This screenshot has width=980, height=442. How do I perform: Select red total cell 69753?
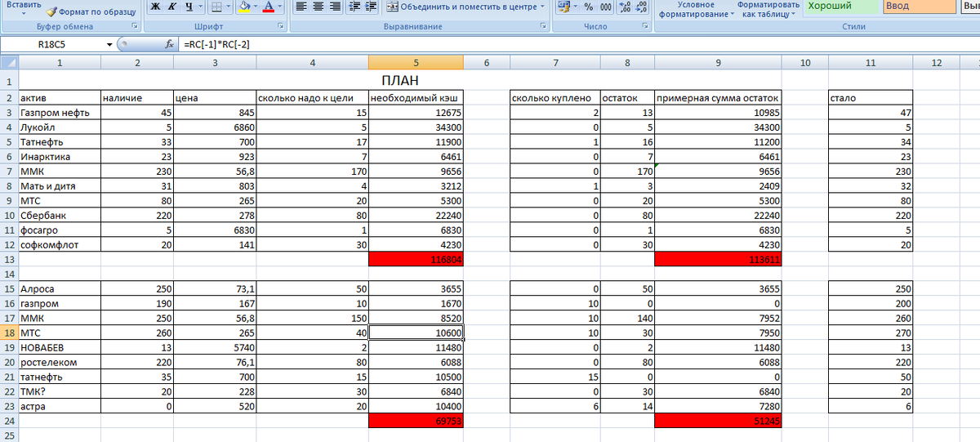(416, 421)
